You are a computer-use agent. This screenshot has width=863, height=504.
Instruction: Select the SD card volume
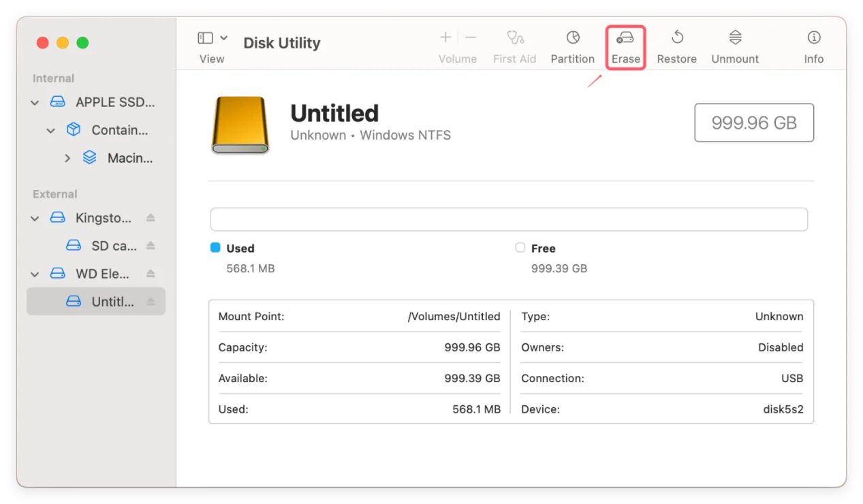pyautogui.click(x=96, y=246)
